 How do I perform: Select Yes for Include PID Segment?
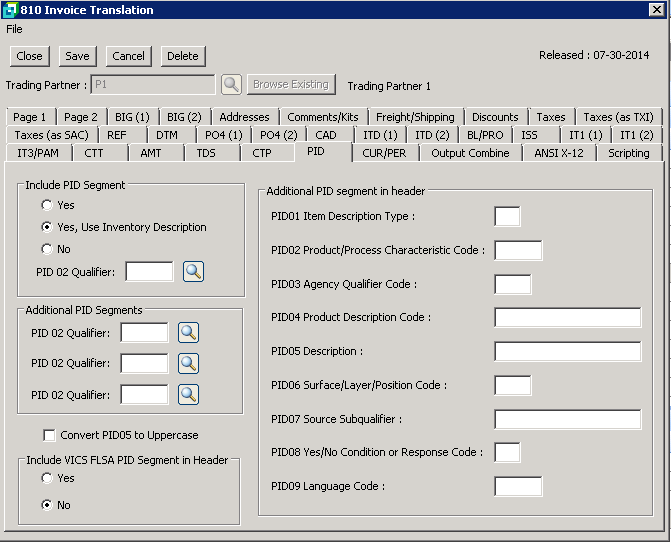[x=47, y=205]
